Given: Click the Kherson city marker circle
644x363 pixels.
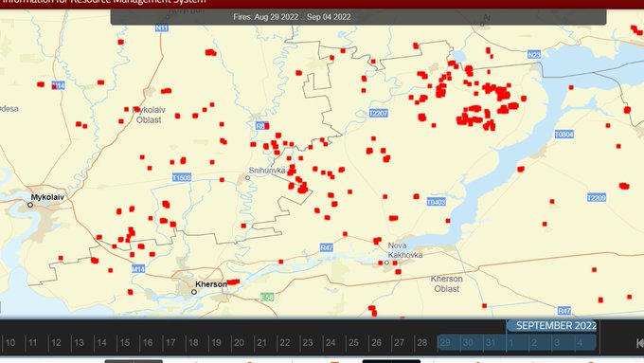Looking at the screenshot, I should point(194,292).
